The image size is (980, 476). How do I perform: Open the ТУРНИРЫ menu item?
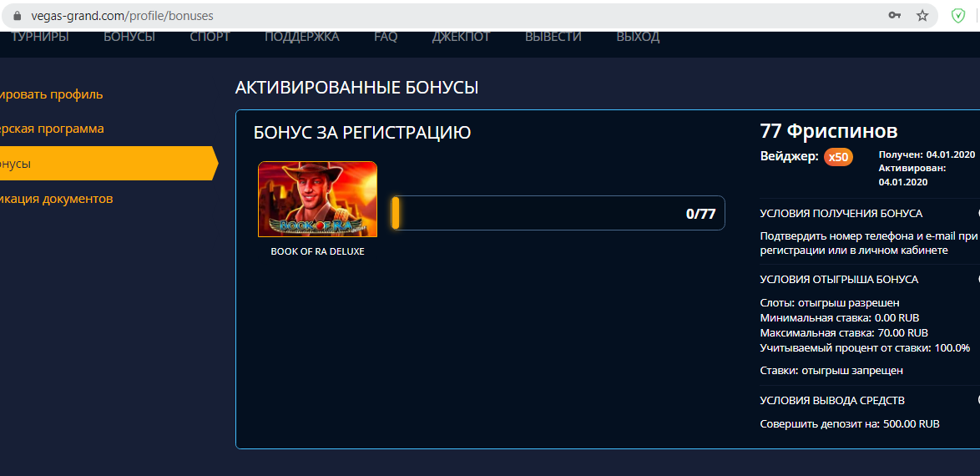click(40, 37)
